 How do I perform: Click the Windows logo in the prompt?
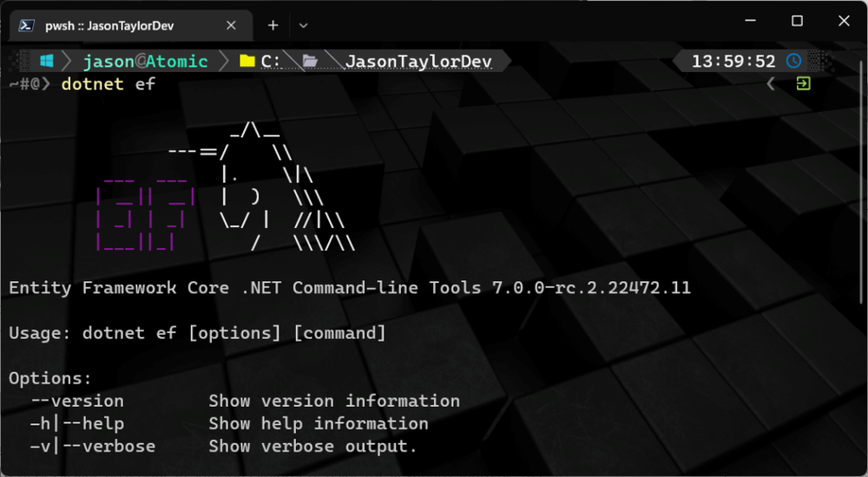click(x=46, y=62)
